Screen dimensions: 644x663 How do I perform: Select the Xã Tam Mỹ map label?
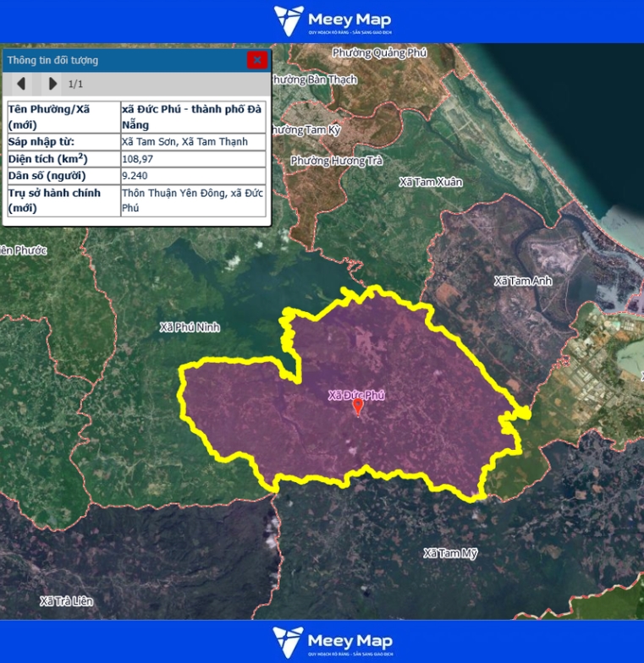tap(450, 553)
